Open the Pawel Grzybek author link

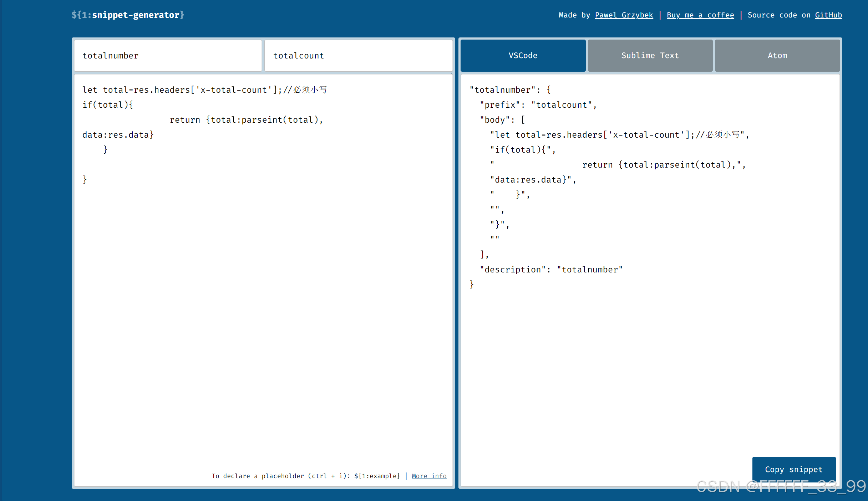[624, 15]
